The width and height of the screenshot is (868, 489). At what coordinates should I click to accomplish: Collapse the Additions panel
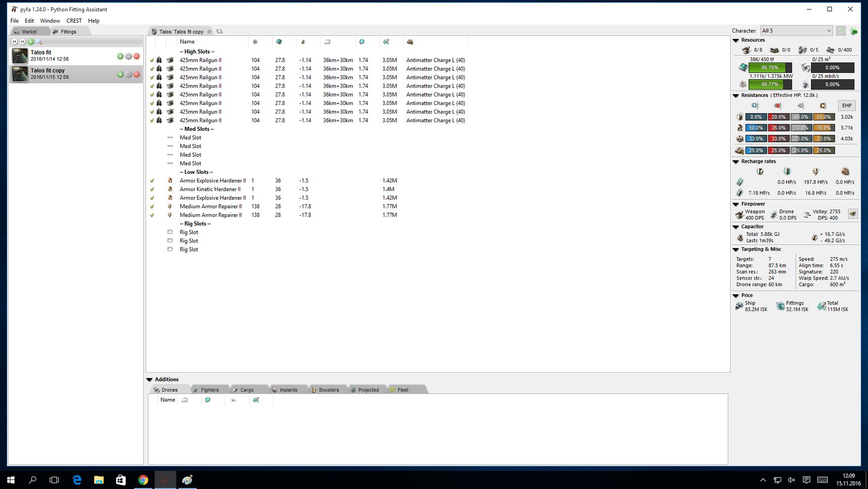(149, 379)
